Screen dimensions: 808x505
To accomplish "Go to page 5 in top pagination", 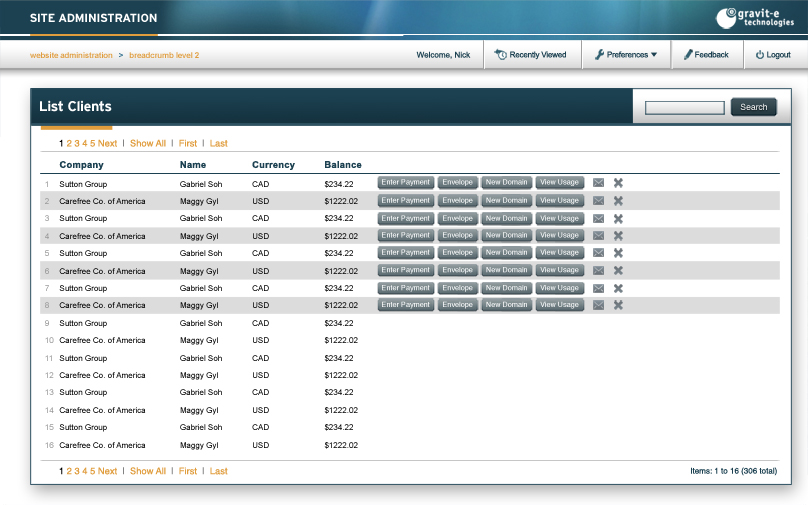I will 93,143.
